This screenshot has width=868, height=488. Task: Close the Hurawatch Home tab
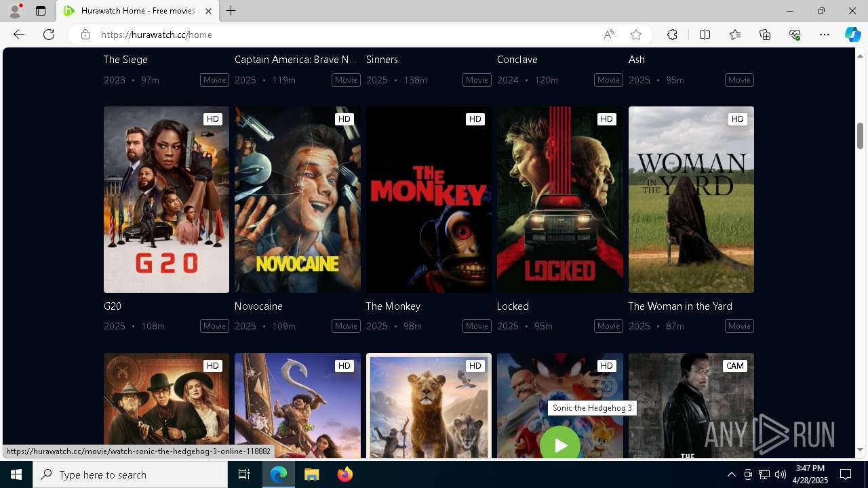[x=208, y=11]
